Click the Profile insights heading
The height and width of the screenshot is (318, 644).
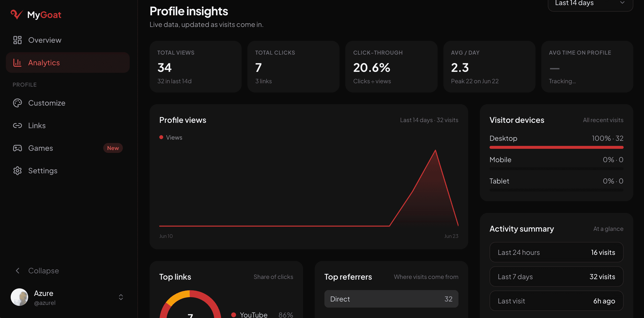(x=189, y=11)
